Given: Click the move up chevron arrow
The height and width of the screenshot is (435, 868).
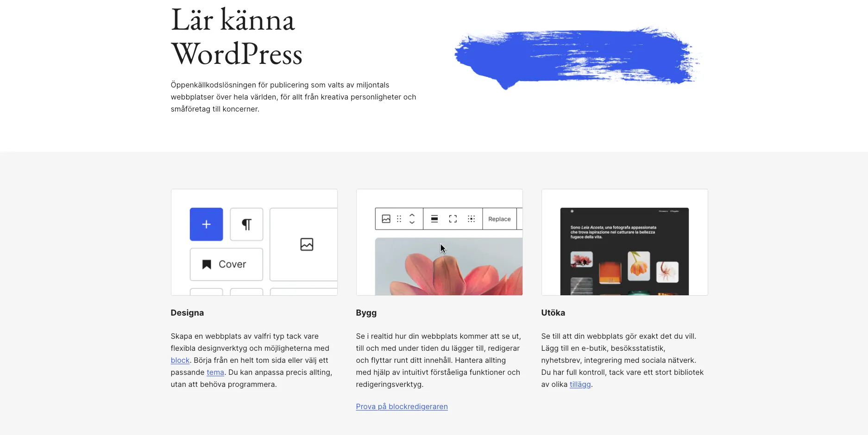Looking at the screenshot, I should 412,215.
